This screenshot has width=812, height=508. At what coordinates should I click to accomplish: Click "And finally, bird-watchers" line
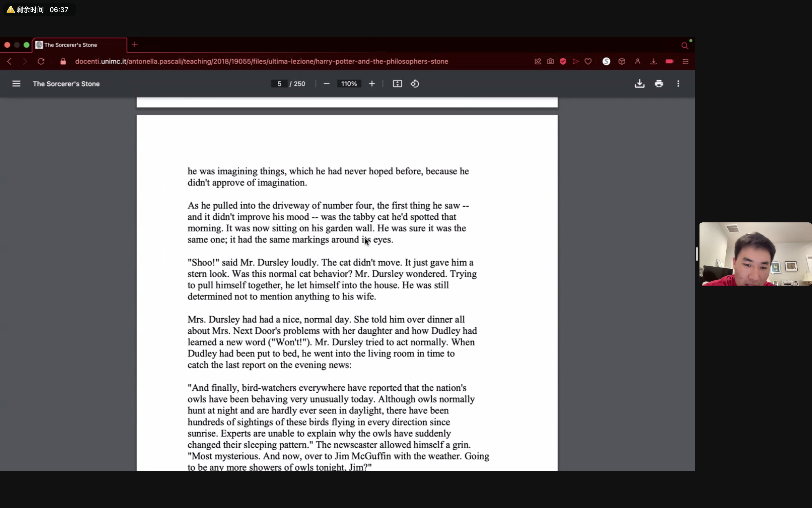pyautogui.click(x=327, y=388)
